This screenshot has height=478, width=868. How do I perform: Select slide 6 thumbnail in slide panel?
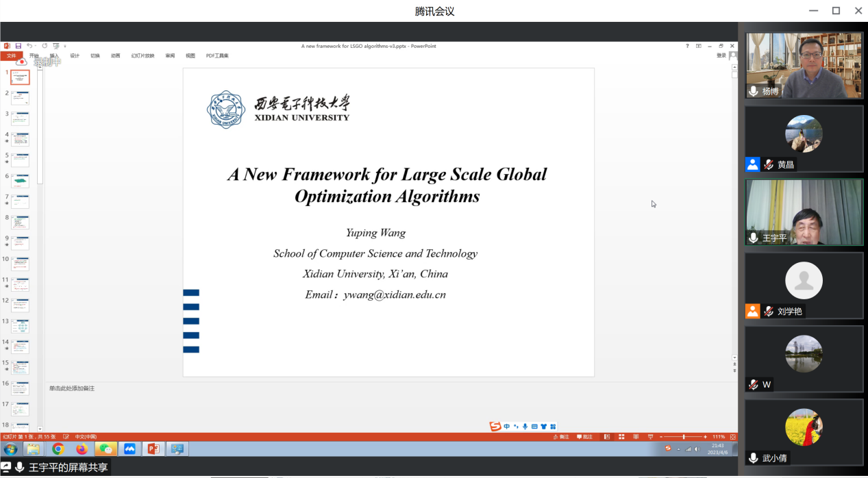click(20, 181)
